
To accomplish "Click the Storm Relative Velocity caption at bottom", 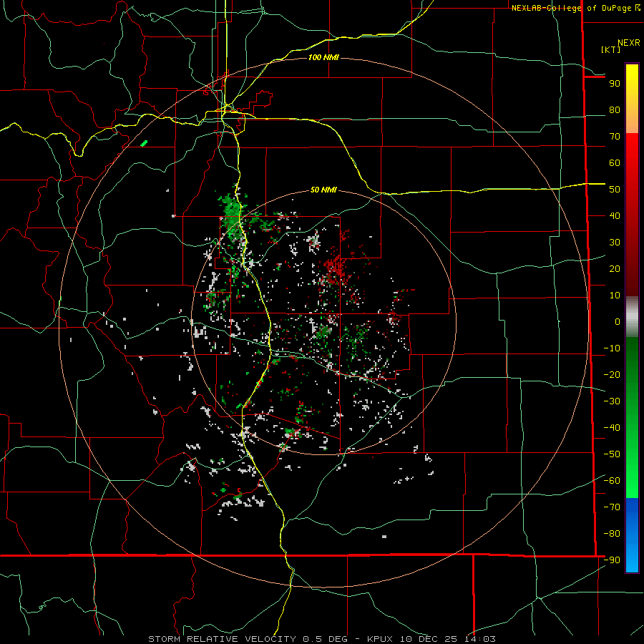I will (322, 639).
